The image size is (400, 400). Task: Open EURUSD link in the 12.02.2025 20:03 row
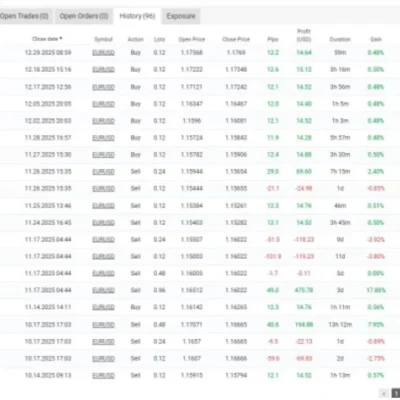[x=103, y=121]
